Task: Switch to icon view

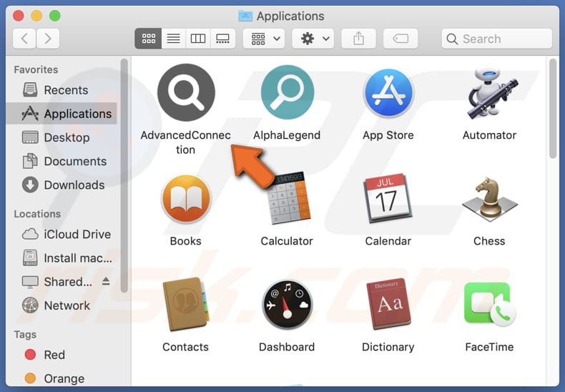Action: point(148,39)
